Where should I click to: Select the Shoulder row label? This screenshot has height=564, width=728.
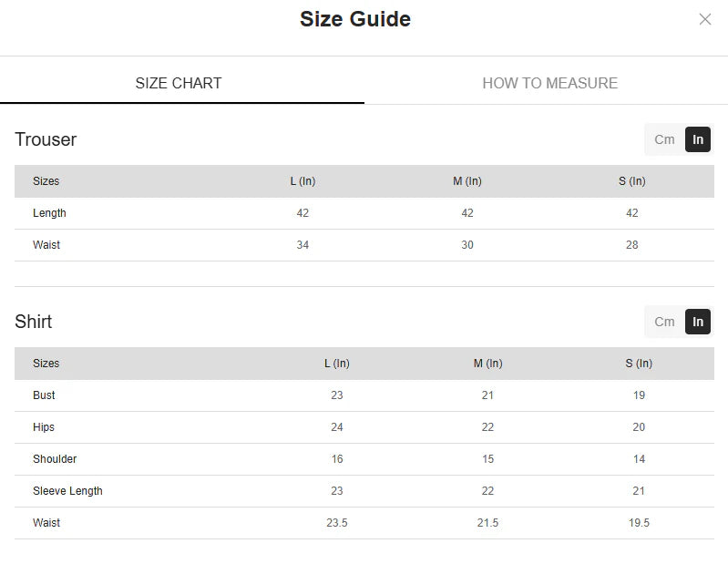pos(55,459)
